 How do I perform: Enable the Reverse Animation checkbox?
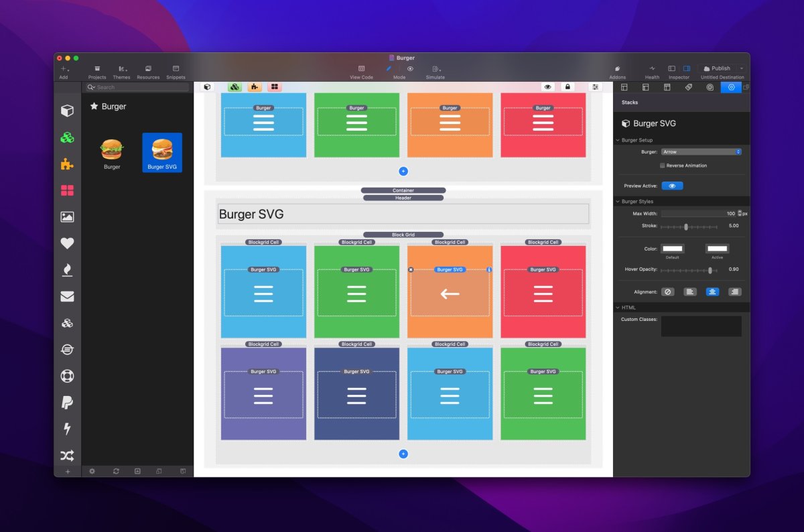[663, 165]
